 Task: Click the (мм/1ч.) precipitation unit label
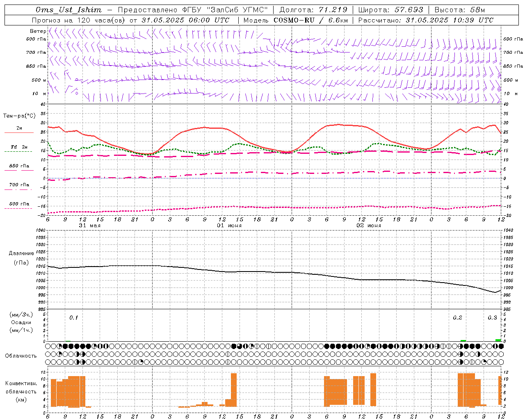(x=21, y=330)
